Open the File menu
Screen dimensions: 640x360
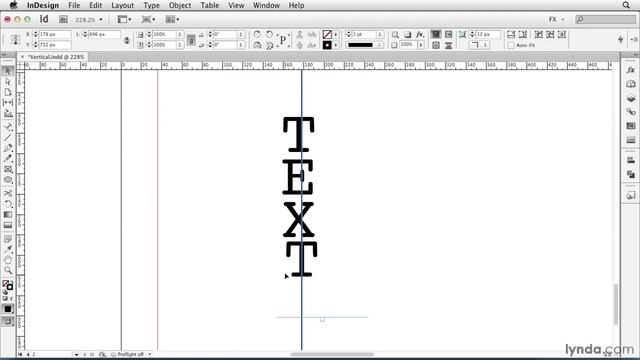[74, 5]
